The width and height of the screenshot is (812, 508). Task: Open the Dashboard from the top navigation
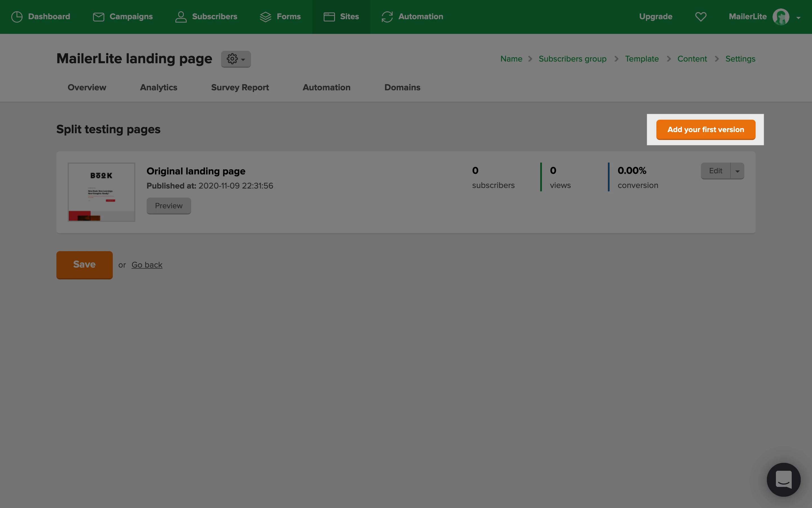click(x=41, y=16)
